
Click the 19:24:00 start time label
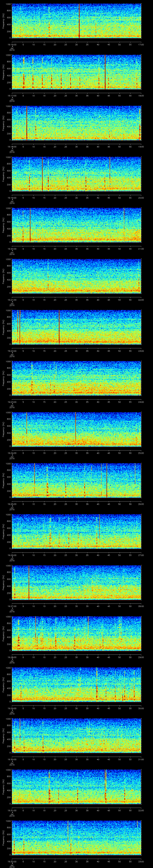(x=12, y=453)
